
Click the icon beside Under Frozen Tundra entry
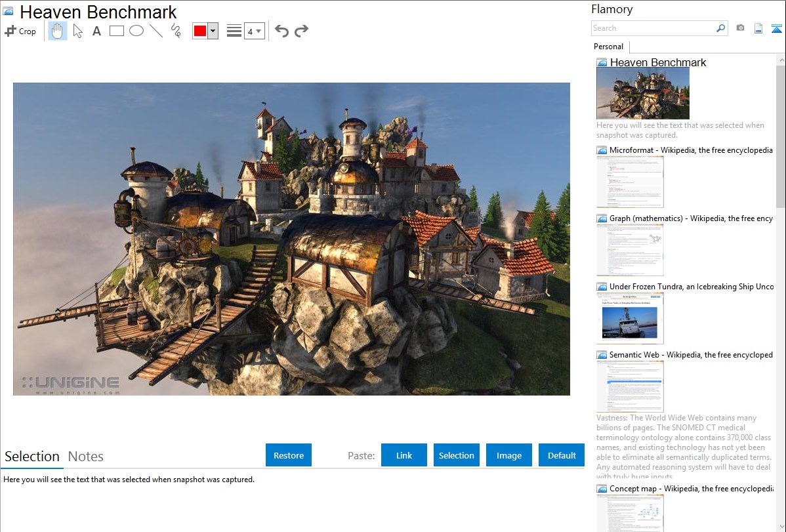(x=602, y=287)
